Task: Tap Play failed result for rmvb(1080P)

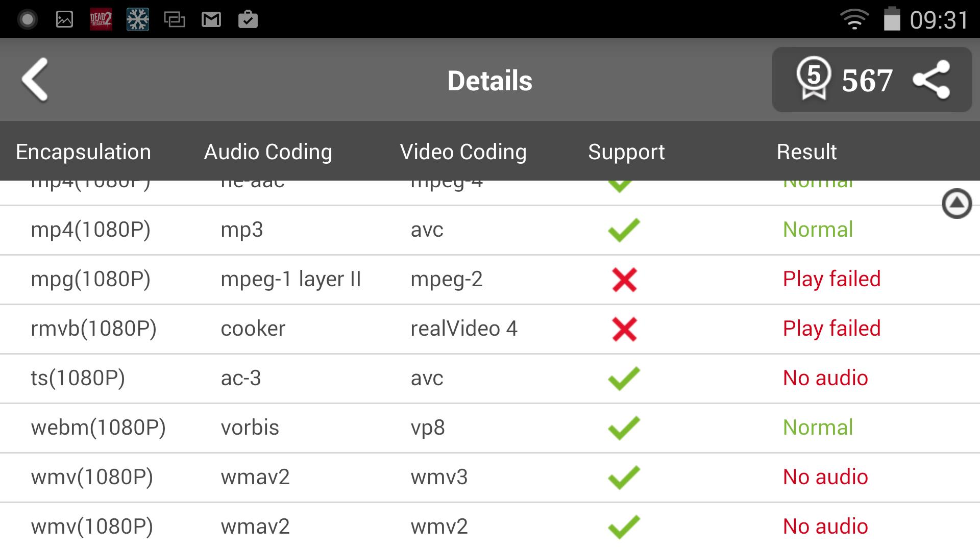Action: coord(831,329)
